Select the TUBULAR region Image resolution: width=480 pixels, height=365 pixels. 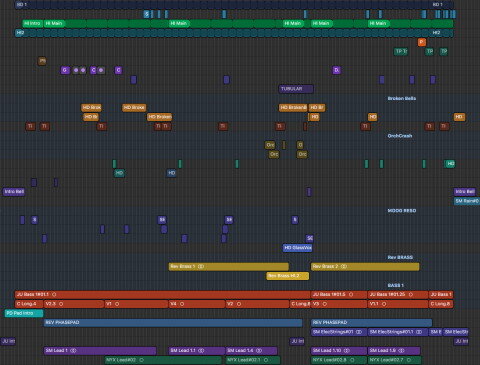(296, 89)
